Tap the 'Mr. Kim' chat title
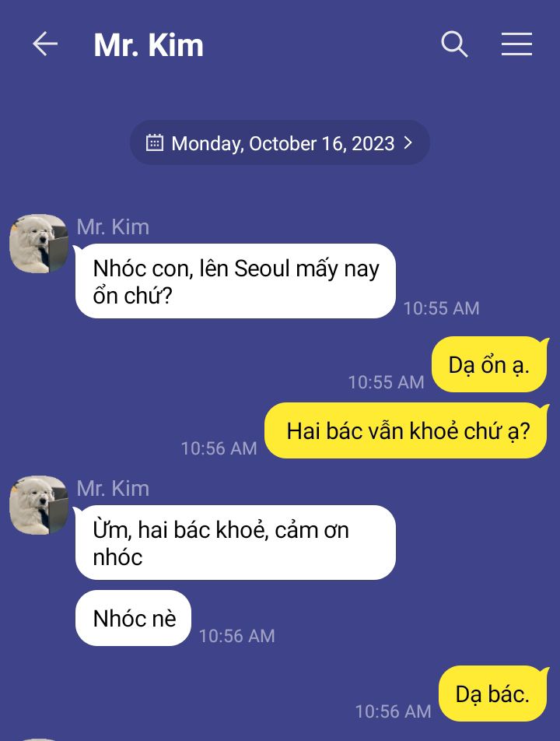Screen dimensions: 560x741 coord(149,45)
